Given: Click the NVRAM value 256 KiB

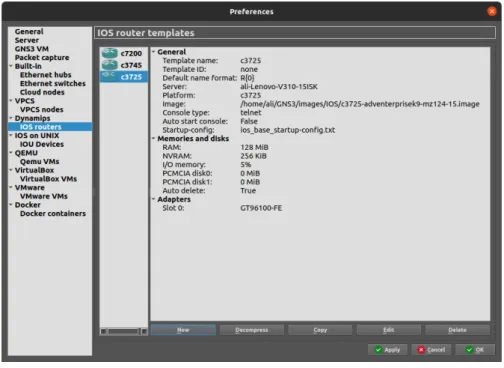Looking at the screenshot, I should (253, 156).
